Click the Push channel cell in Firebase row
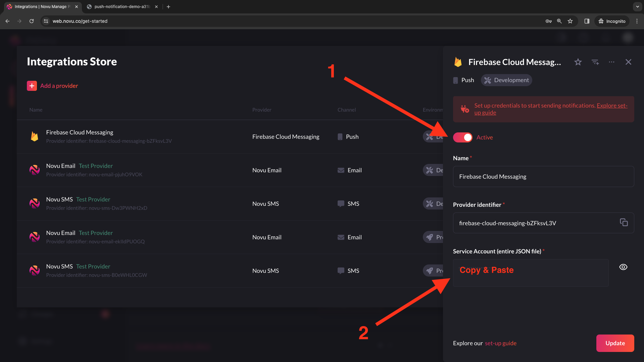This screenshot has width=644, height=362. pyautogui.click(x=348, y=137)
